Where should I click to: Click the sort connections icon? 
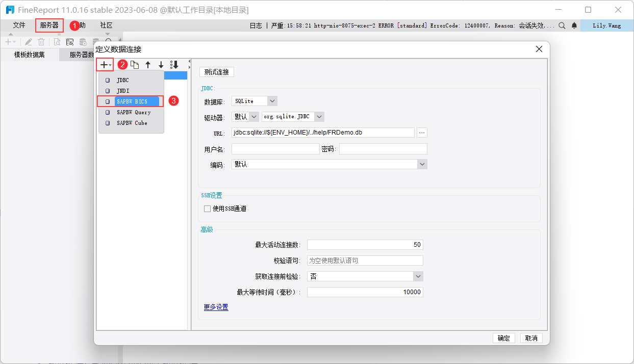pos(174,65)
